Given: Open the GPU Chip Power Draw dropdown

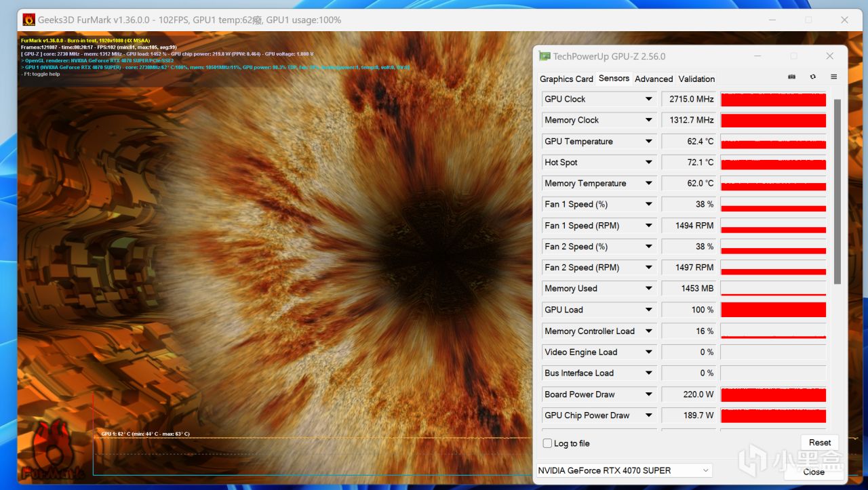Looking at the screenshot, I should [x=648, y=415].
